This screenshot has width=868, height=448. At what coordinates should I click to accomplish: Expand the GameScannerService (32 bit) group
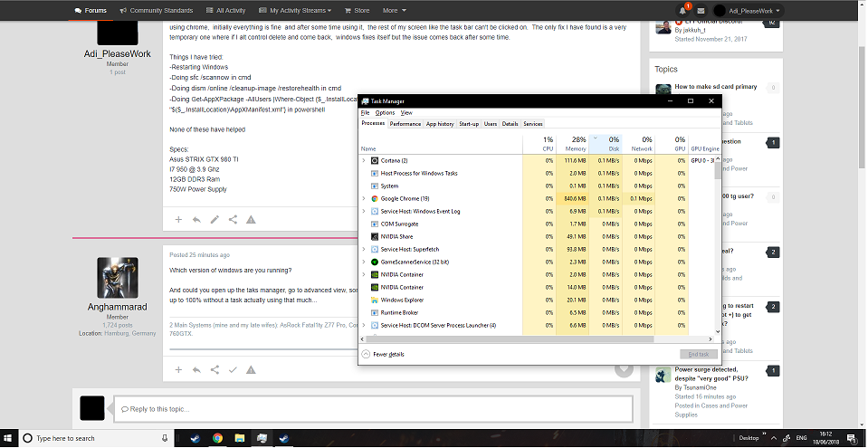click(x=364, y=262)
